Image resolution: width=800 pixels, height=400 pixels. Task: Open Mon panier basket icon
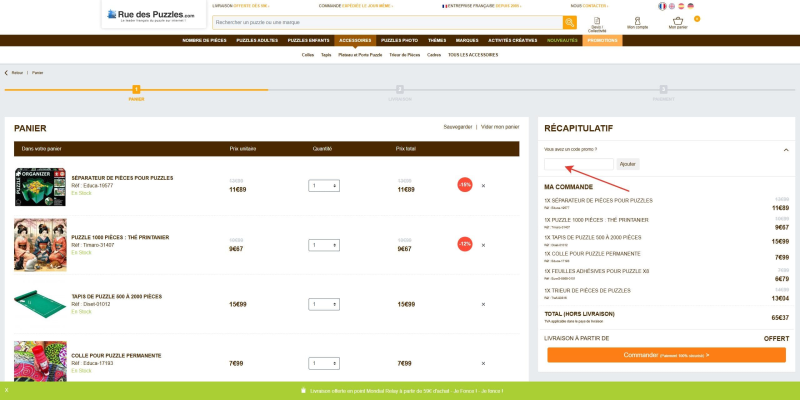pos(679,23)
